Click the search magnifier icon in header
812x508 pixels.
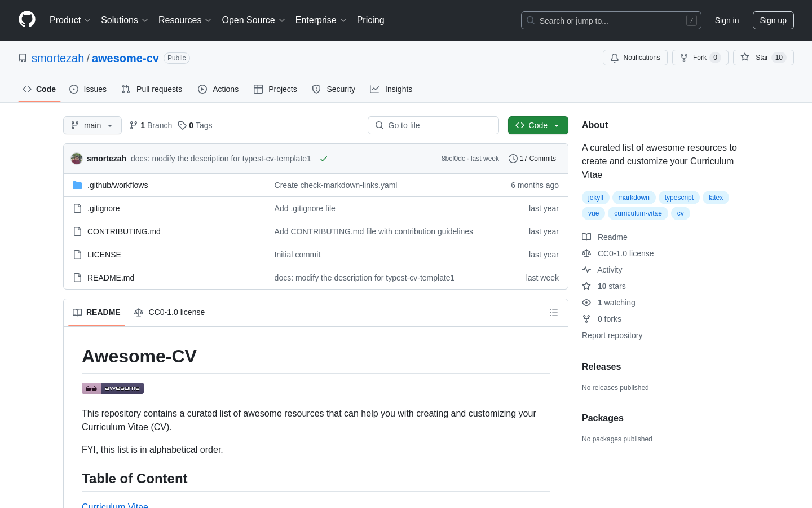pos(531,20)
